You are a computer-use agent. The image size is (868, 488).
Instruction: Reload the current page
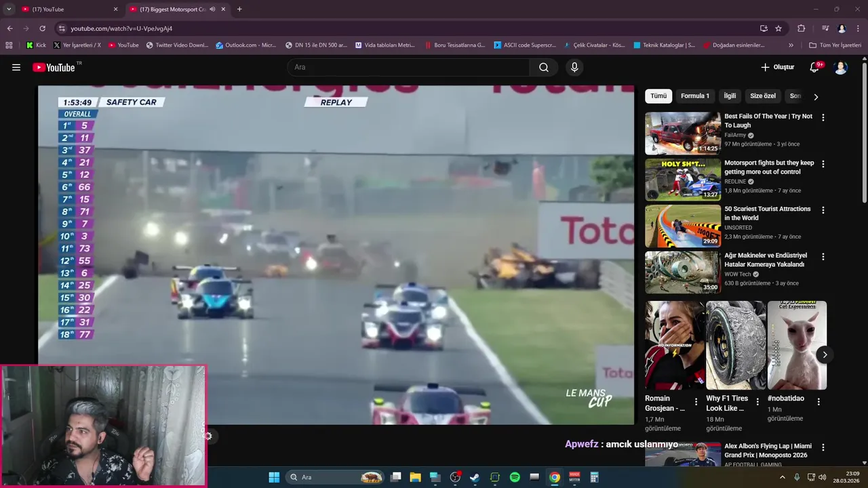point(42,28)
